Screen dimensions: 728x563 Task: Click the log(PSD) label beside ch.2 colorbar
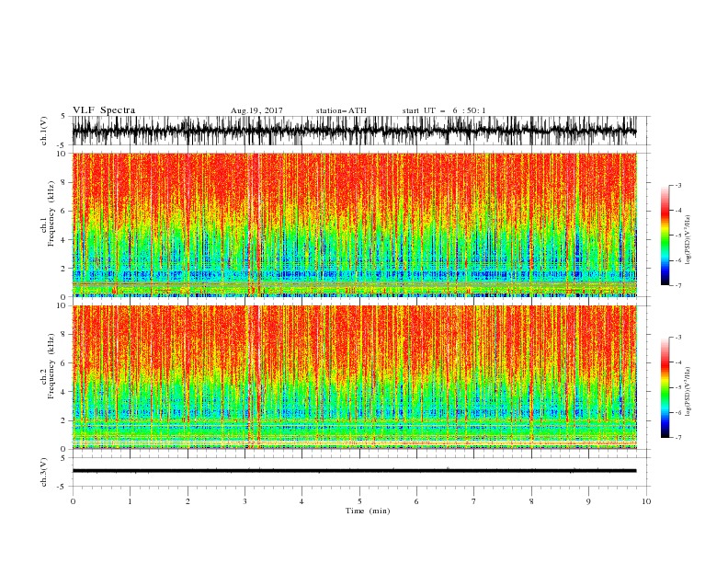[688, 391]
